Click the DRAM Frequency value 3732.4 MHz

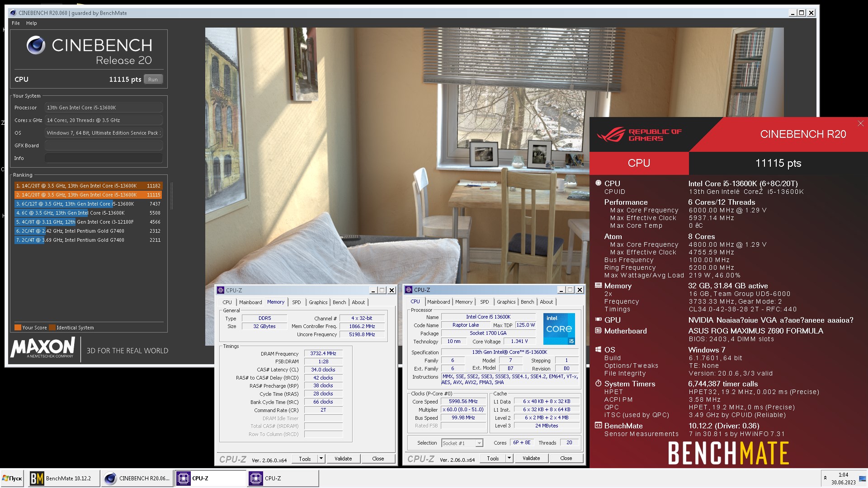323,353
